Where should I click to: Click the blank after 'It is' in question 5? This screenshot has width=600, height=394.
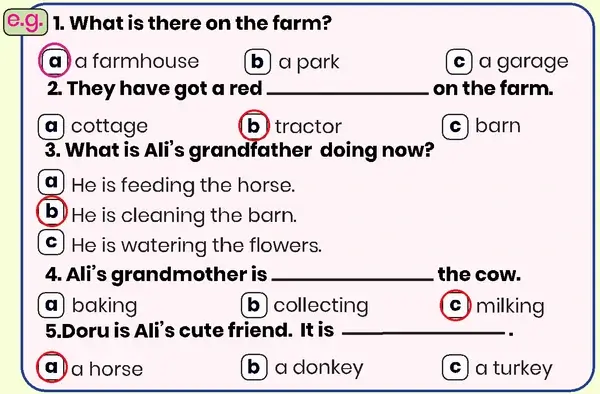(423, 334)
